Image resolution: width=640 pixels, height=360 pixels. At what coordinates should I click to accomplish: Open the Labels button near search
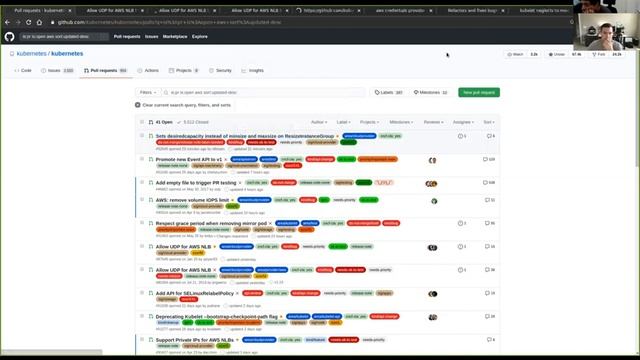pyautogui.click(x=389, y=92)
